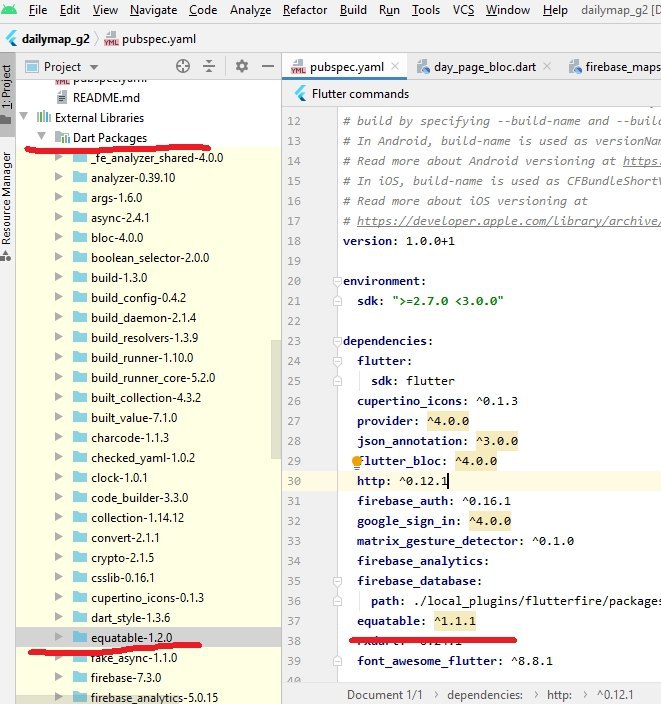The image size is (661, 704).
Task: Click 'version: 1.0.0+1' text
Action: click(x=398, y=241)
